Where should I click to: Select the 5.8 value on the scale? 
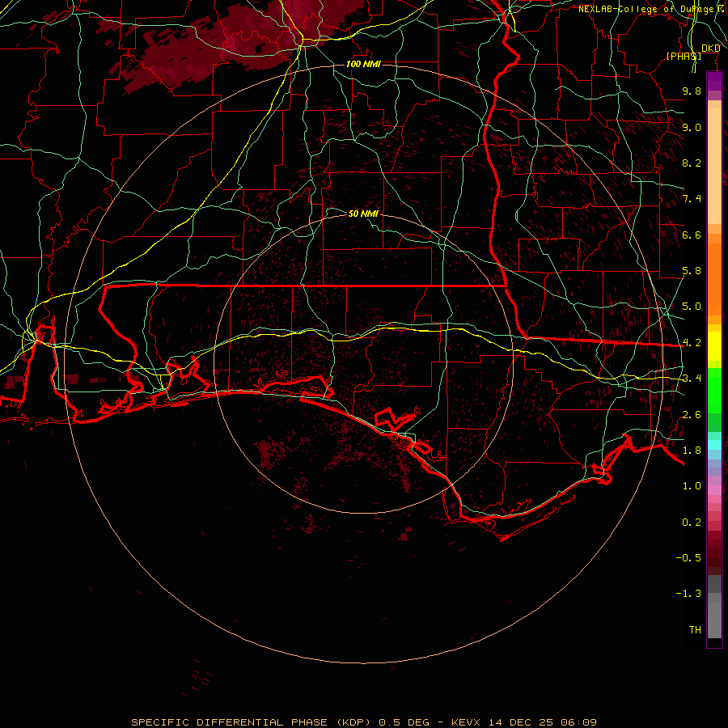click(x=692, y=271)
